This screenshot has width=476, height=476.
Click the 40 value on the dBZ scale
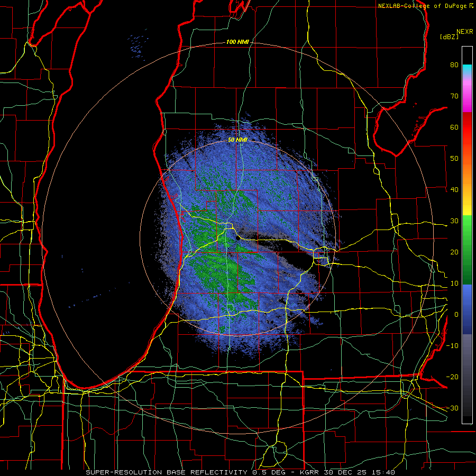point(454,190)
